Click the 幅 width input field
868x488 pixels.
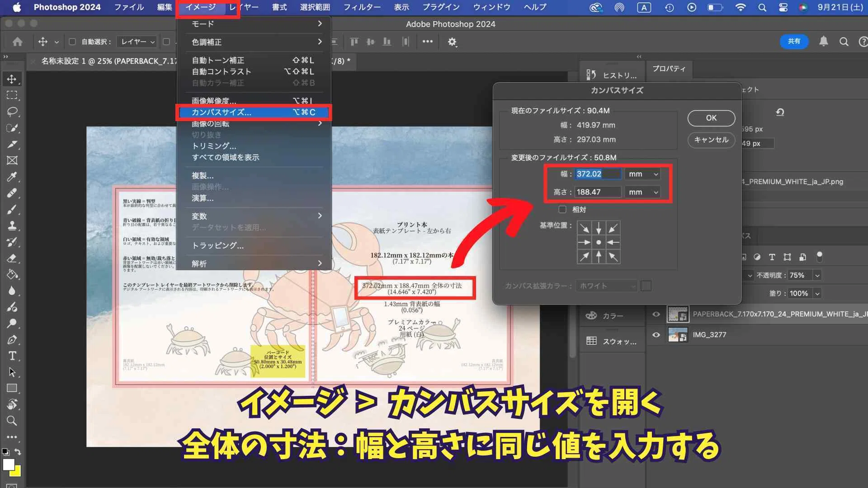pos(598,174)
